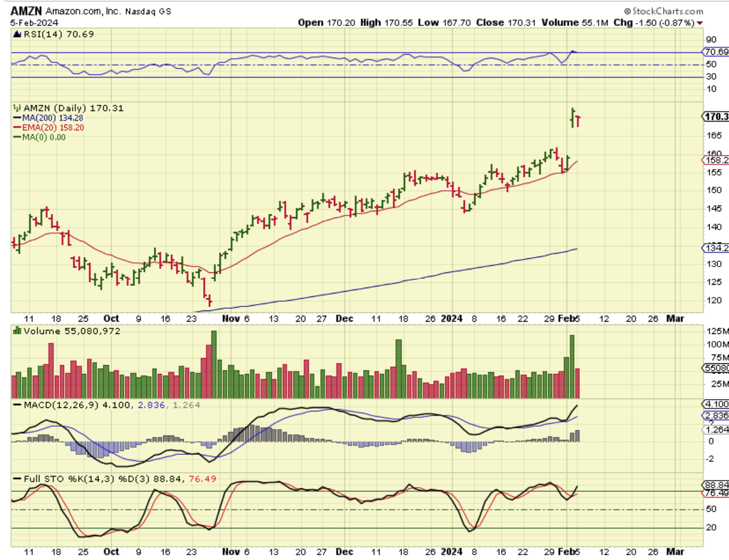Click the tallest green volume bar before November
The width and height of the screenshot is (729, 560).
[x=214, y=365]
